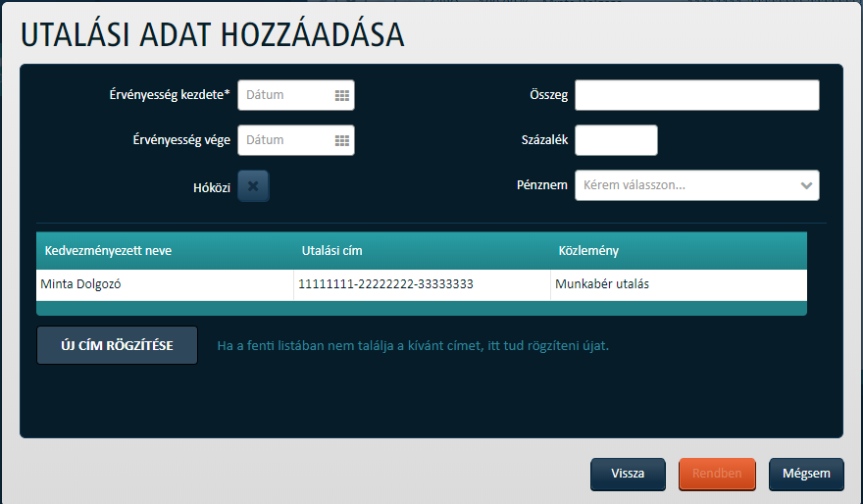Sort by Közlemény column header
The width and height of the screenshot is (863, 504).
tap(679, 251)
